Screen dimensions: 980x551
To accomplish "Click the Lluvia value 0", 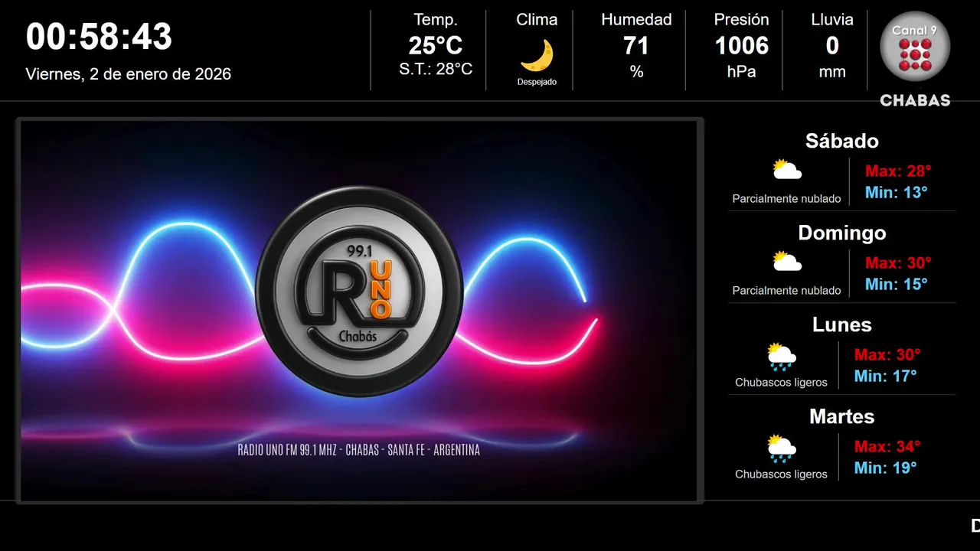I will 832,46.
